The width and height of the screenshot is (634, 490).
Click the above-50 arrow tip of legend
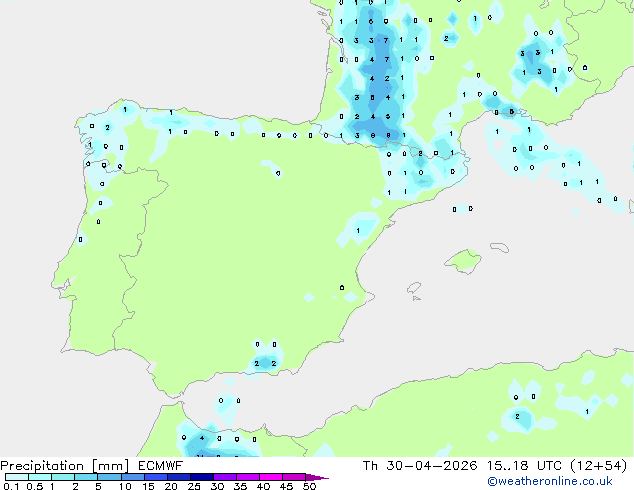click(317, 478)
